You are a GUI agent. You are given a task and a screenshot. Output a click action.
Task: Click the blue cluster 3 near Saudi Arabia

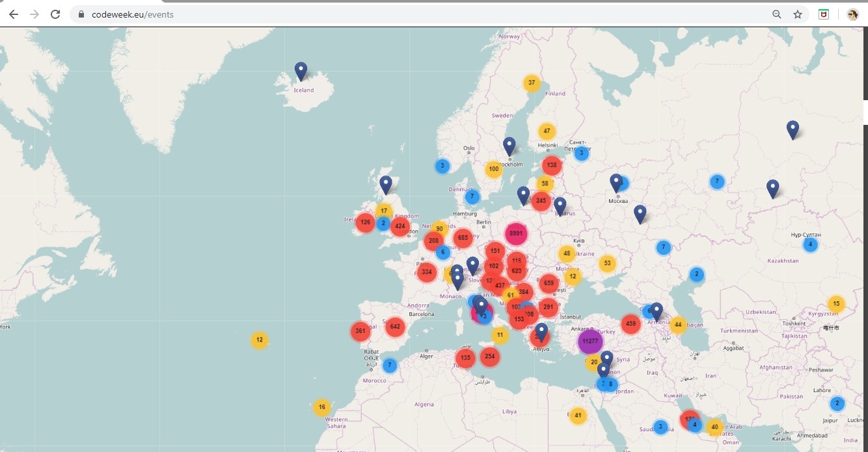[x=660, y=427]
